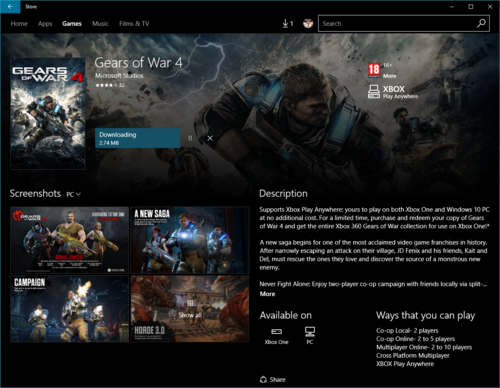The width and height of the screenshot is (500, 388).
Task: Click Cross Platform Multiplayer entry
Action: coord(413,356)
